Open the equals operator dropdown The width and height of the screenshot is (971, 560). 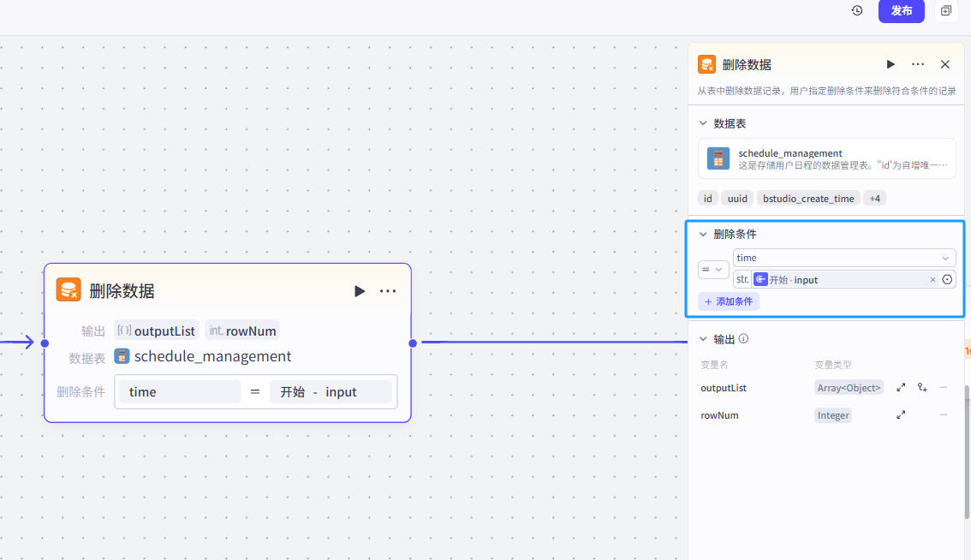point(713,269)
